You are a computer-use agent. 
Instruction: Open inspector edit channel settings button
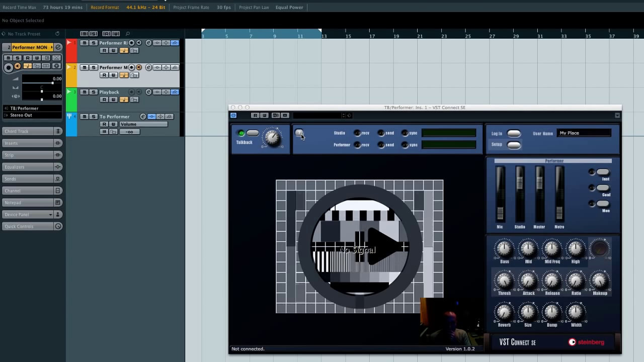pos(58,47)
